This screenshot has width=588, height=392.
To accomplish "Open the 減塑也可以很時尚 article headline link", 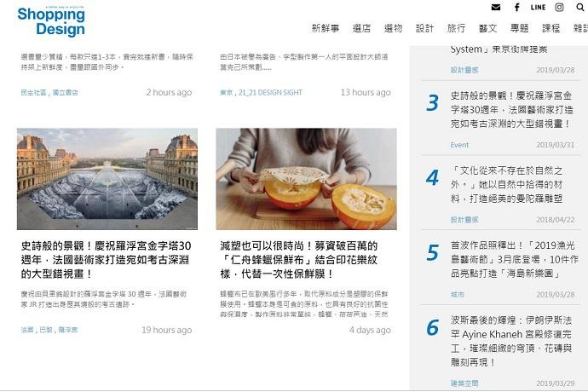I will click(299, 260).
